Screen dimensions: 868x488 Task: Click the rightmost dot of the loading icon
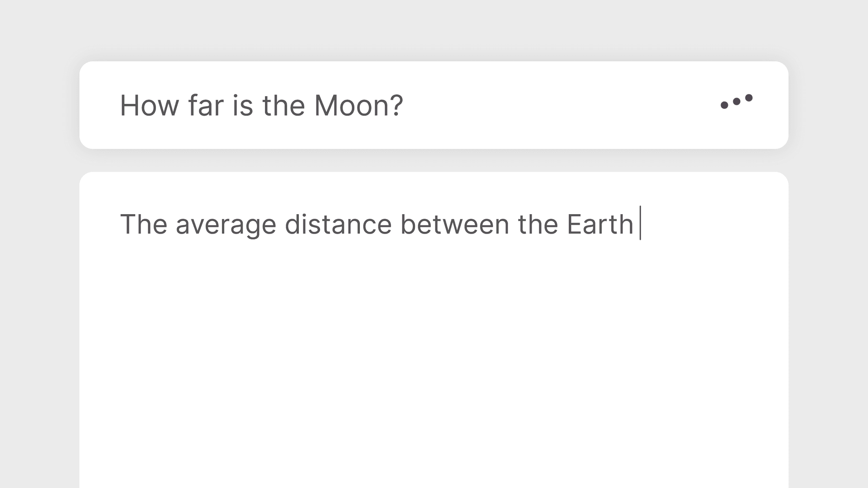[749, 98]
